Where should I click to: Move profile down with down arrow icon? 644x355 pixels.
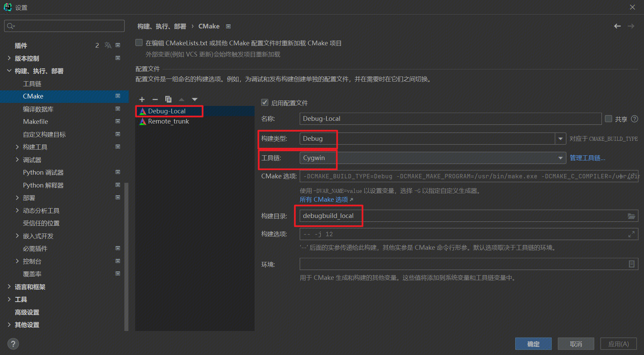pos(194,99)
